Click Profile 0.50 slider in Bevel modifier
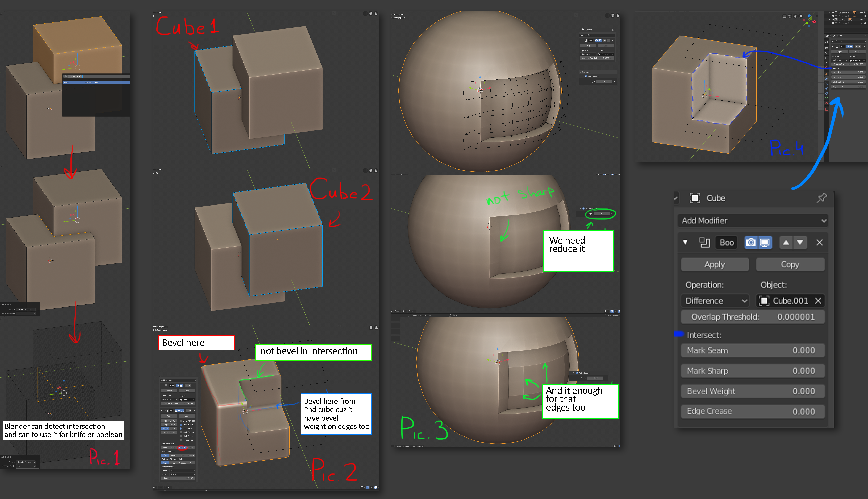 [x=169, y=428]
